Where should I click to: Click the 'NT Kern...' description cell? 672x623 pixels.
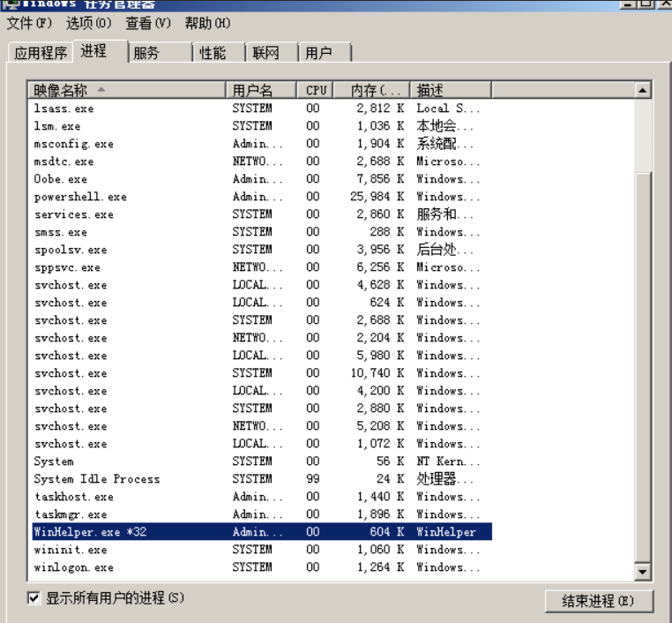click(448, 461)
